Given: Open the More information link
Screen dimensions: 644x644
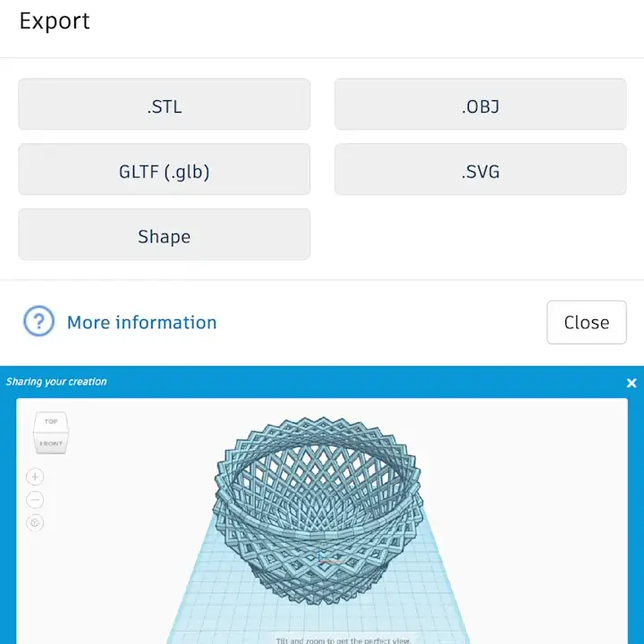Looking at the screenshot, I should 141,322.
